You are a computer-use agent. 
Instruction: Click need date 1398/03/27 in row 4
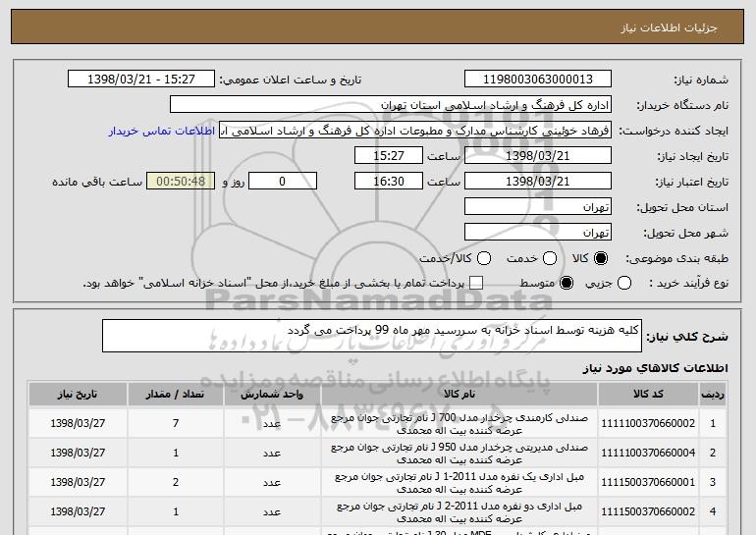78,511
